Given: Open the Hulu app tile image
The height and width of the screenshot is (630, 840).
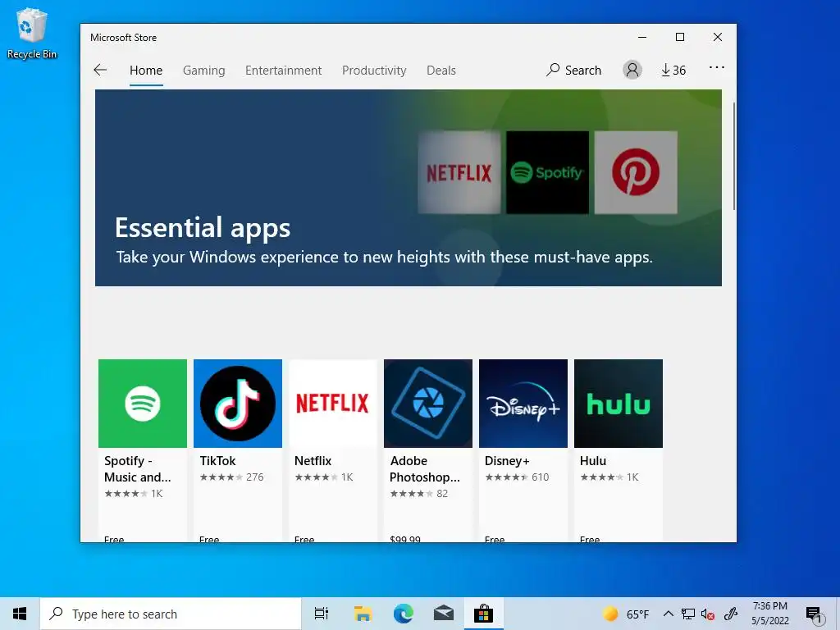Looking at the screenshot, I should (x=619, y=404).
